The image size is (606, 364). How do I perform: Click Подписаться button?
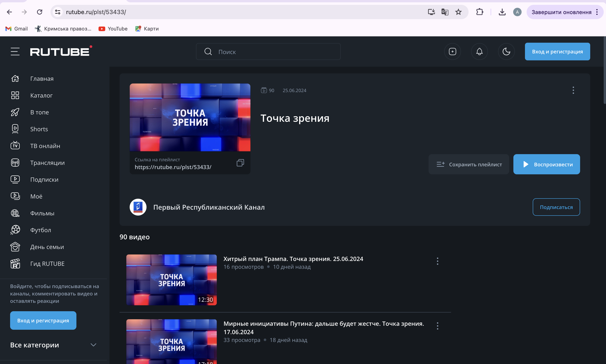[556, 207]
